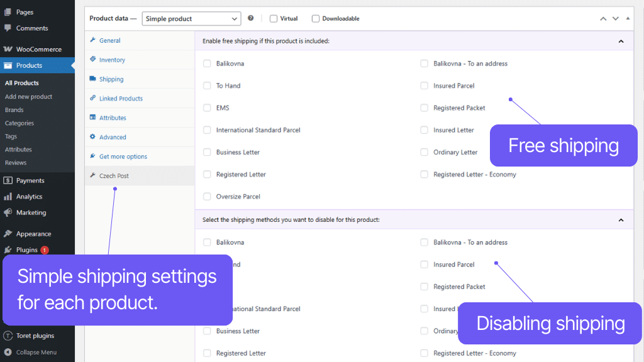Open the Get more options tab

(140, 156)
